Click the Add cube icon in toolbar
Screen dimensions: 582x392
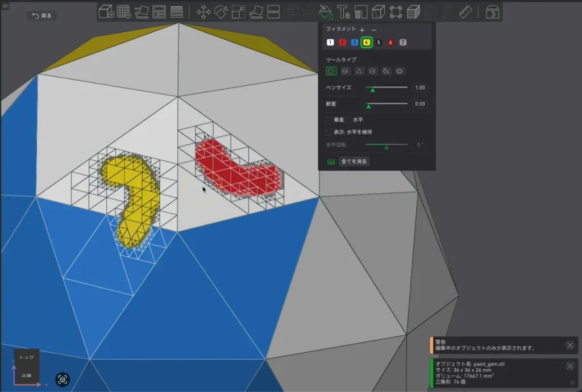(106, 12)
